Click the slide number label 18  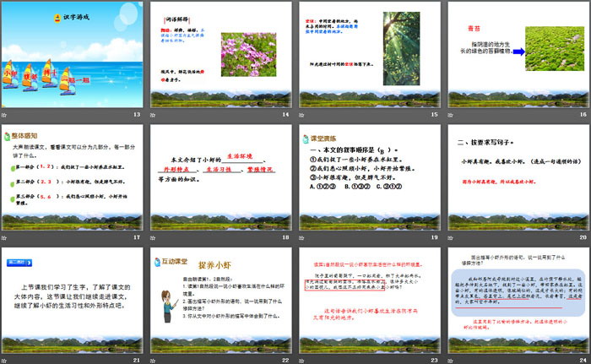pos(285,237)
